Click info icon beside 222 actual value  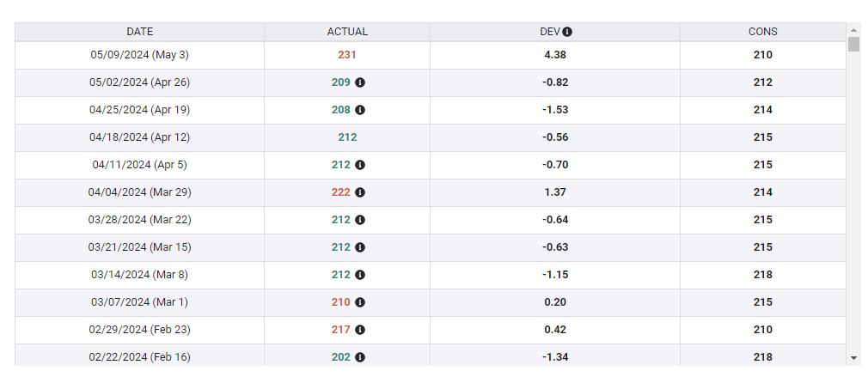pyautogui.click(x=360, y=192)
